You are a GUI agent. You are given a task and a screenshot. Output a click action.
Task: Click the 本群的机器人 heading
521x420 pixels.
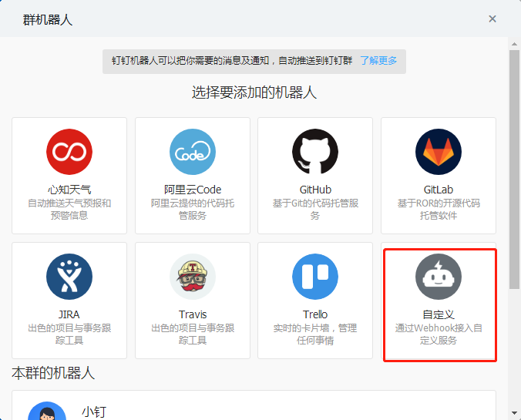(x=53, y=374)
